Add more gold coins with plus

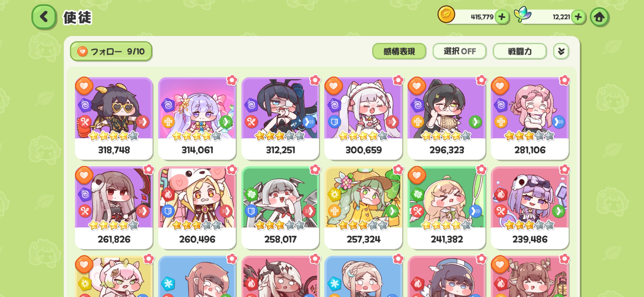tap(501, 17)
